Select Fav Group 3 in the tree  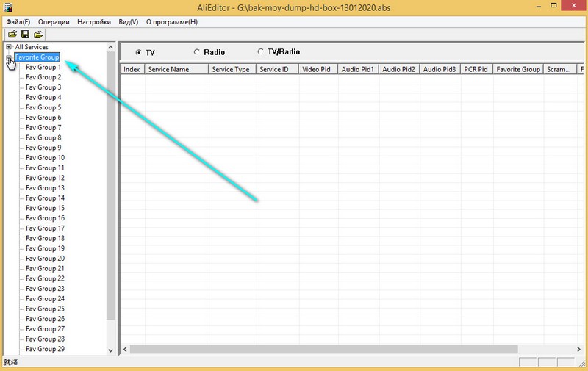click(x=43, y=87)
